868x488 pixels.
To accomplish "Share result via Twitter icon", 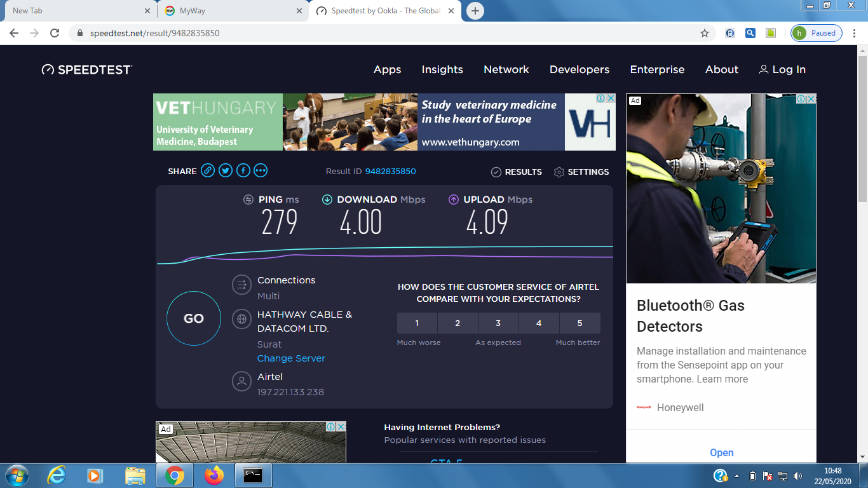I will tap(226, 171).
